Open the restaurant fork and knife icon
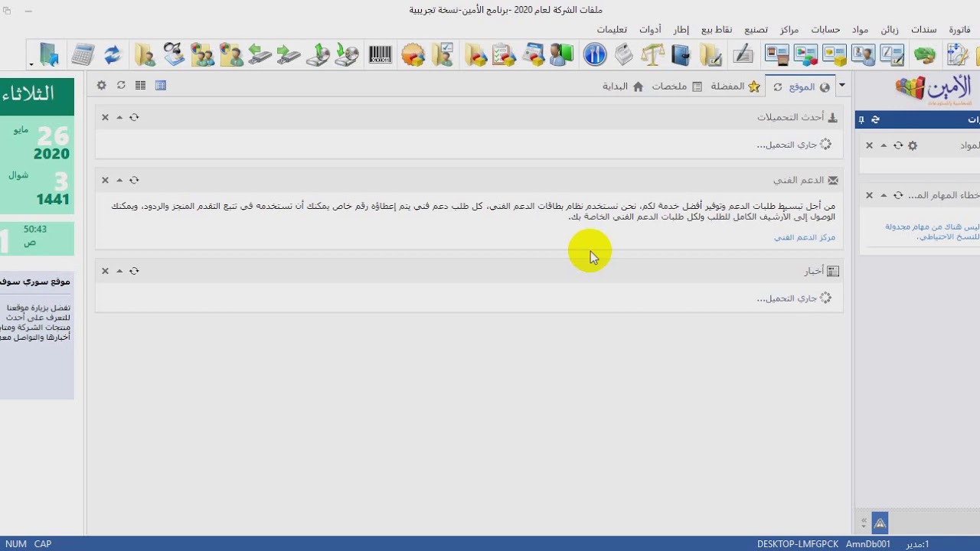This screenshot has height=551, width=980. (x=595, y=55)
